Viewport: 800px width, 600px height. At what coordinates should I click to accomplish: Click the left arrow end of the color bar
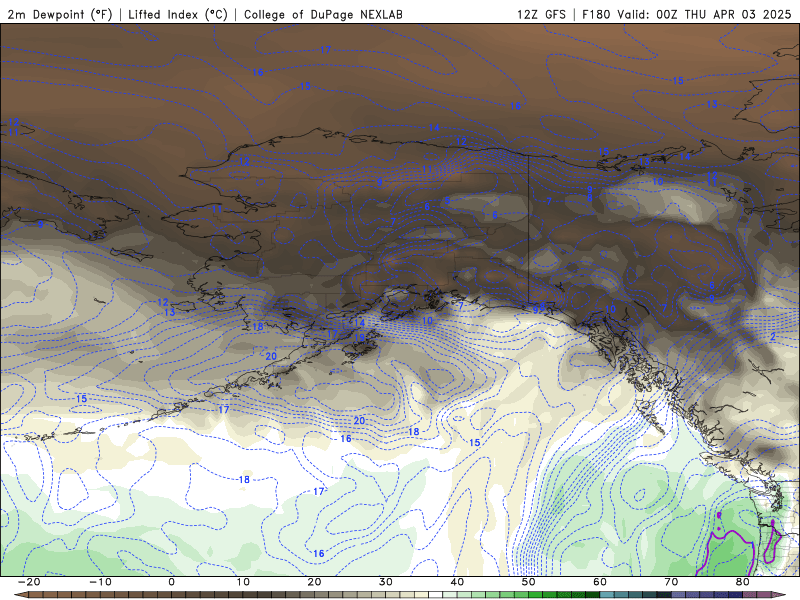coord(20,595)
